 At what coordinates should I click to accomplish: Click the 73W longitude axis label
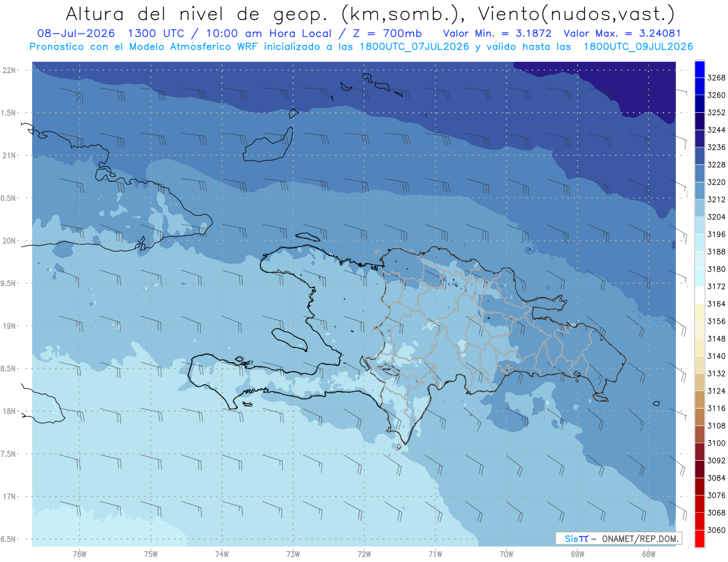293,554
